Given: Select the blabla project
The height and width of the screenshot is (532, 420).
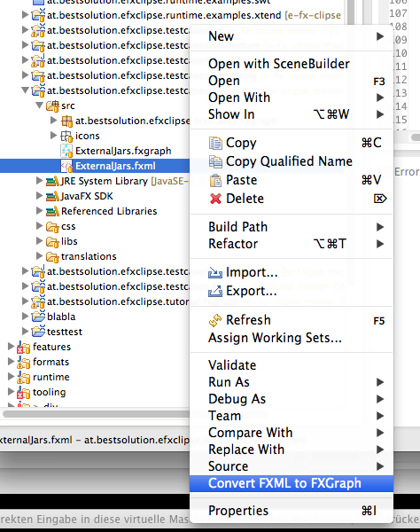Looking at the screenshot, I should 61,317.
